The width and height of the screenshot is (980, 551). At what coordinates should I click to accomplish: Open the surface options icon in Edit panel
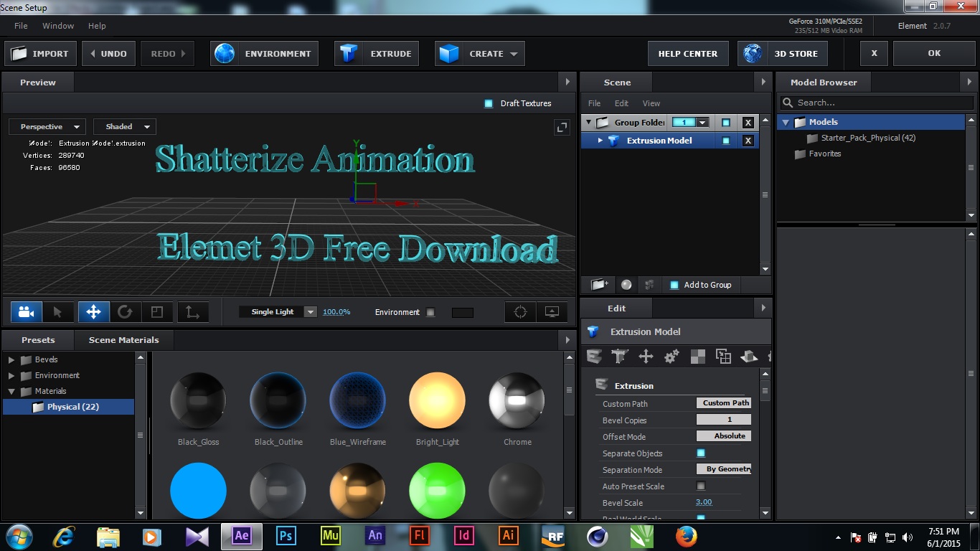(723, 356)
